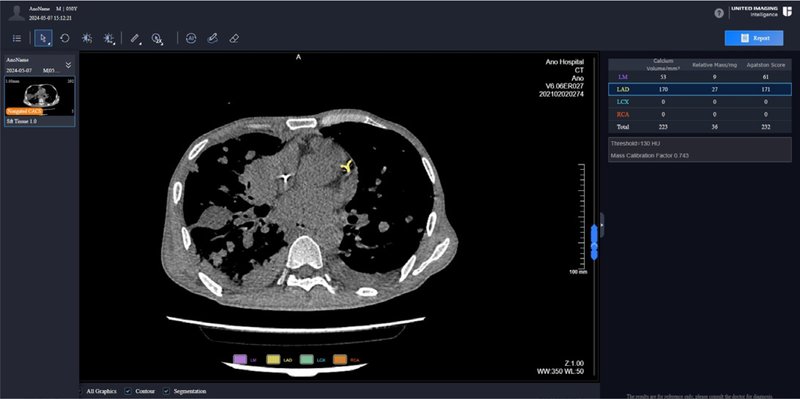Collapse the AnoName study panel chevron
Screen dimensions: 800x399
pos(68,65)
